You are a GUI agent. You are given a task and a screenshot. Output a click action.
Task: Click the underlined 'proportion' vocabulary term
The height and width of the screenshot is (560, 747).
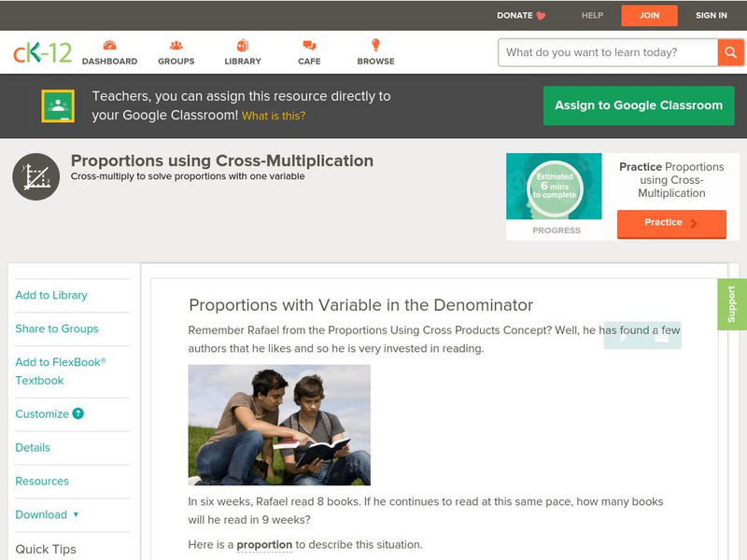click(264, 545)
